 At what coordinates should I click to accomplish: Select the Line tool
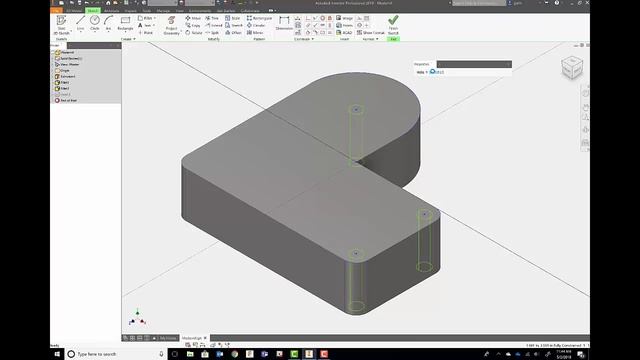coord(80,23)
